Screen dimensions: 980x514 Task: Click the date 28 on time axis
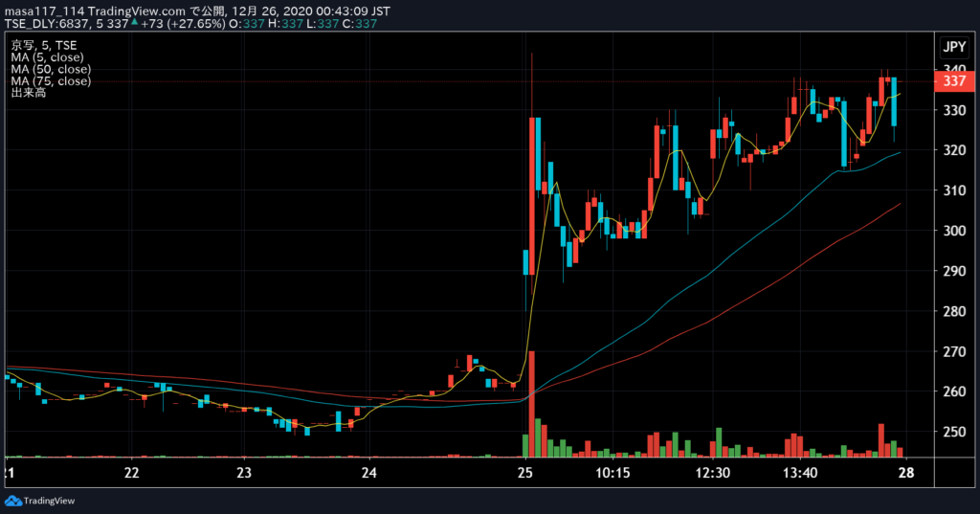[906, 473]
